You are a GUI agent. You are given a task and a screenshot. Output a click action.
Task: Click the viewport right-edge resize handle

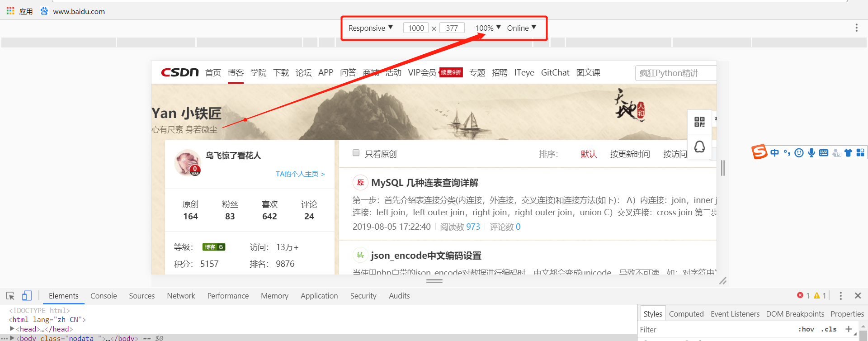723,168
